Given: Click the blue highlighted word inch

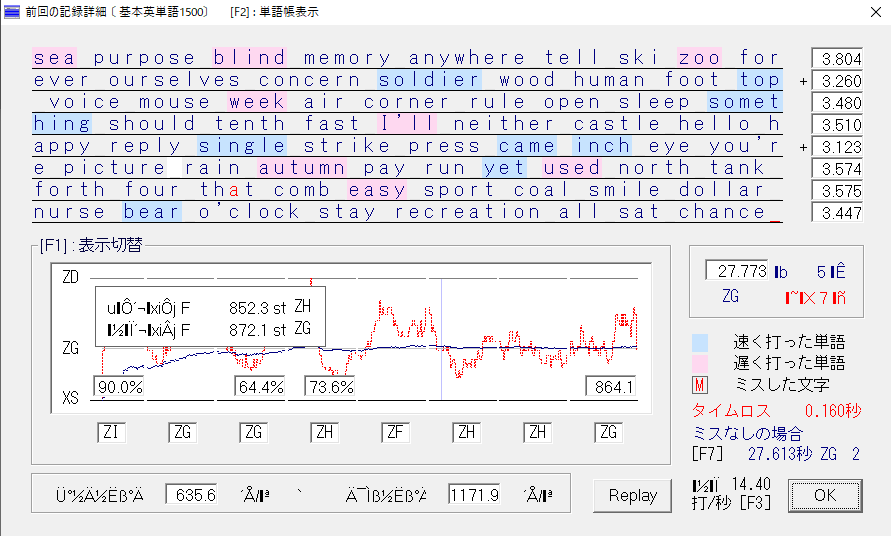Looking at the screenshot, I should (602, 146).
